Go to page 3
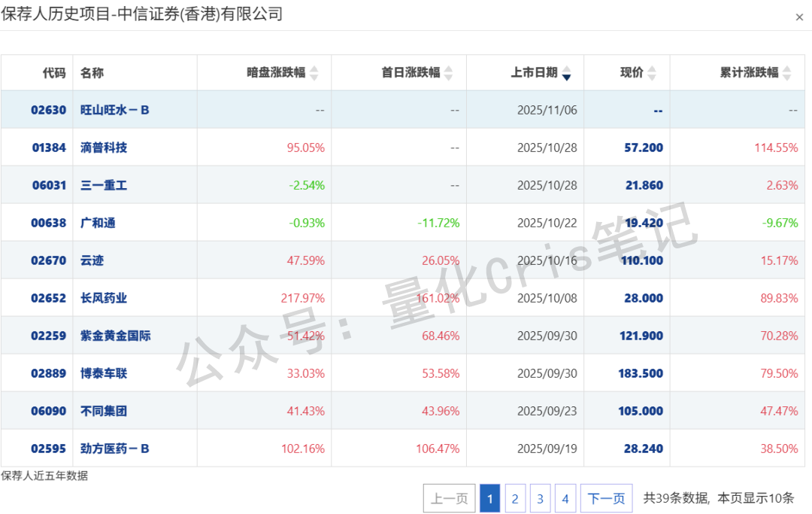 [x=540, y=498]
